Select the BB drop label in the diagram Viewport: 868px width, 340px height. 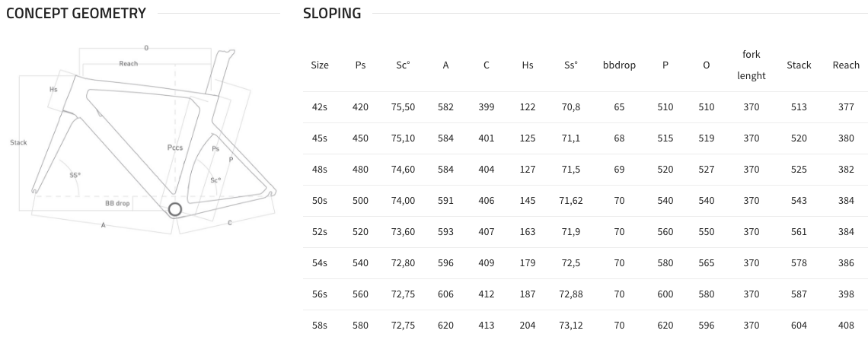(117, 203)
